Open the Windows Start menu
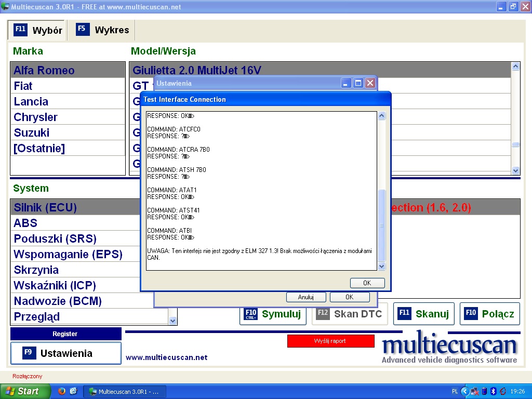This screenshot has height=399, width=532. pos(25,392)
